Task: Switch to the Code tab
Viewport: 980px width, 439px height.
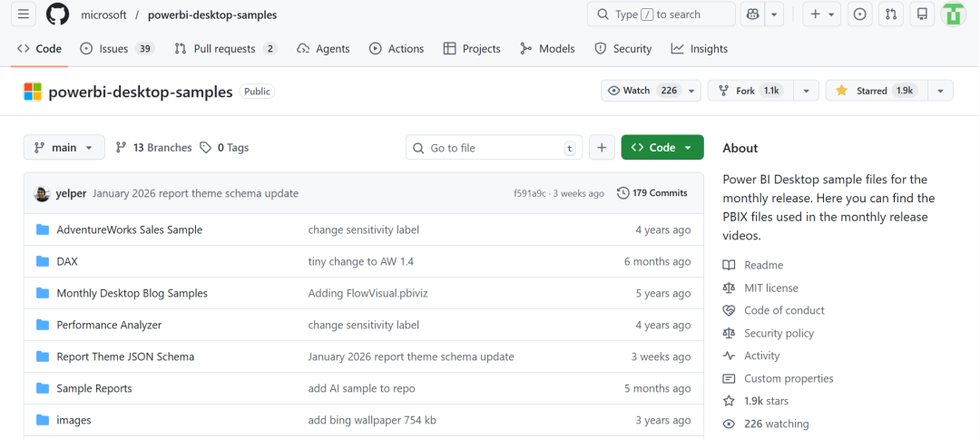Action: click(x=39, y=49)
